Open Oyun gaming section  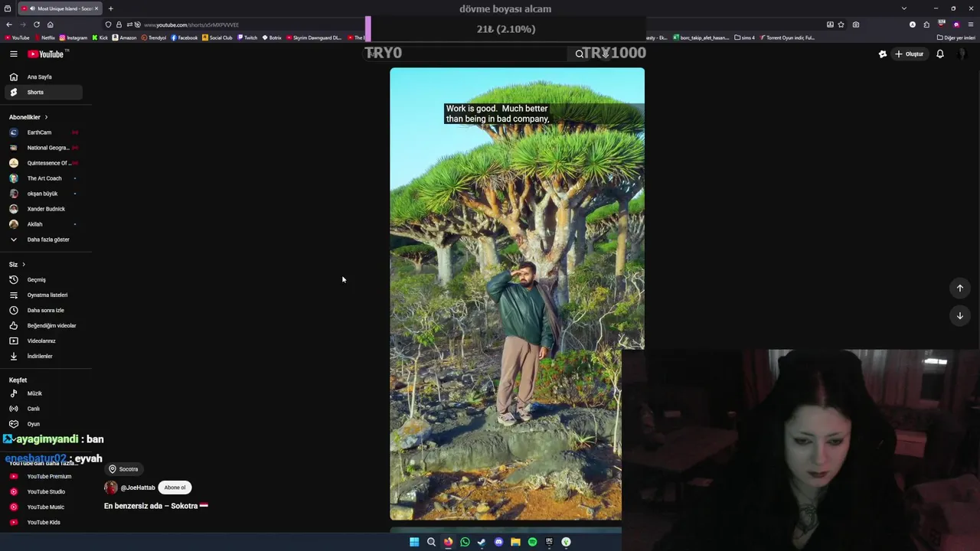click(43, 424)
